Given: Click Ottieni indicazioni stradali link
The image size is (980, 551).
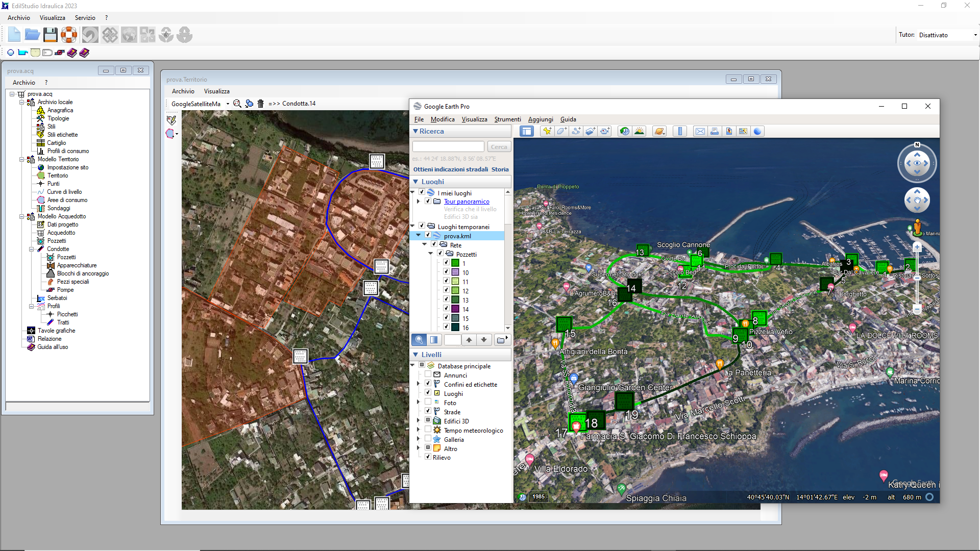Looking at the screenshot, I should click(451, 169).
